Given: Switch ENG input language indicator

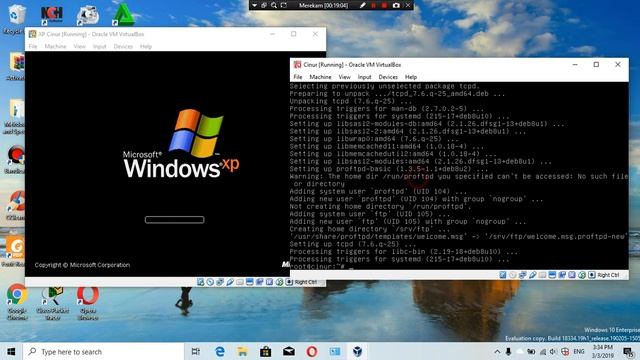Looking at the screenshot, I should coord(579,351).
